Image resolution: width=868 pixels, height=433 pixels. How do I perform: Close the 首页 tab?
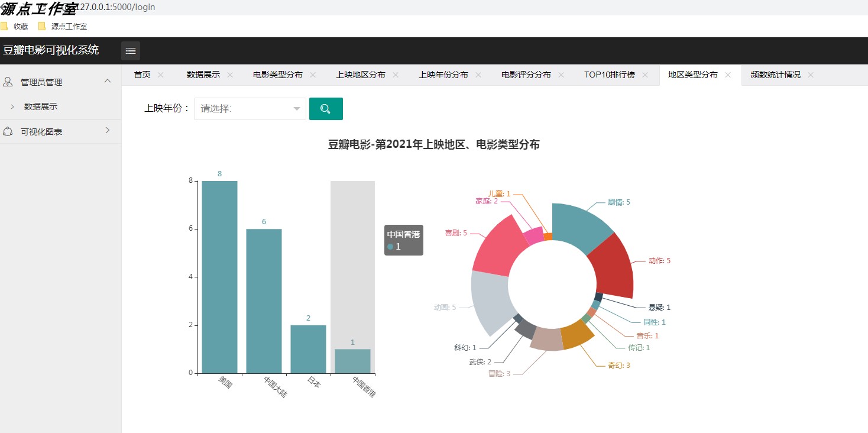[160, 75]
